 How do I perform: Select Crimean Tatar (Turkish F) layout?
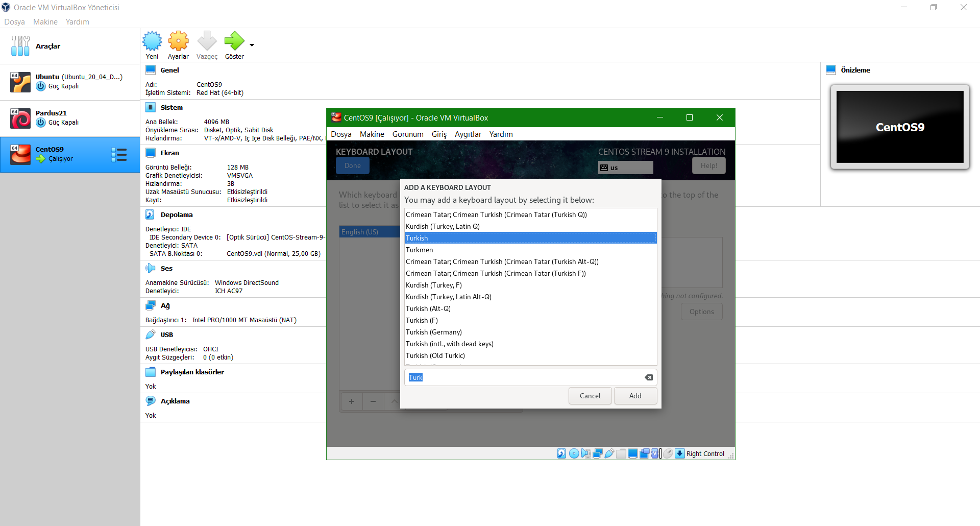pos(530,273)
